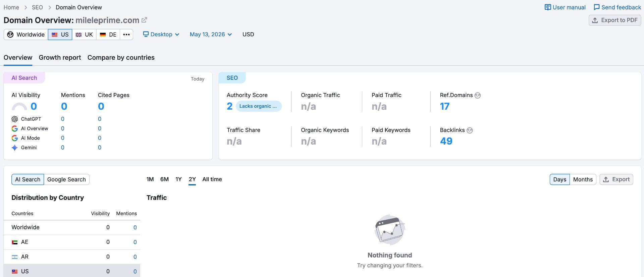
Task: Click the Ref.Domains globe icon
Action: pos(478,96)
